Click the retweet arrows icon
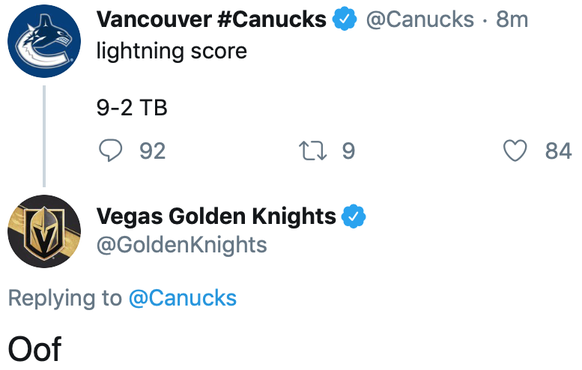The height and width of the screenshot is (370, 582). (x=313, y=151)
